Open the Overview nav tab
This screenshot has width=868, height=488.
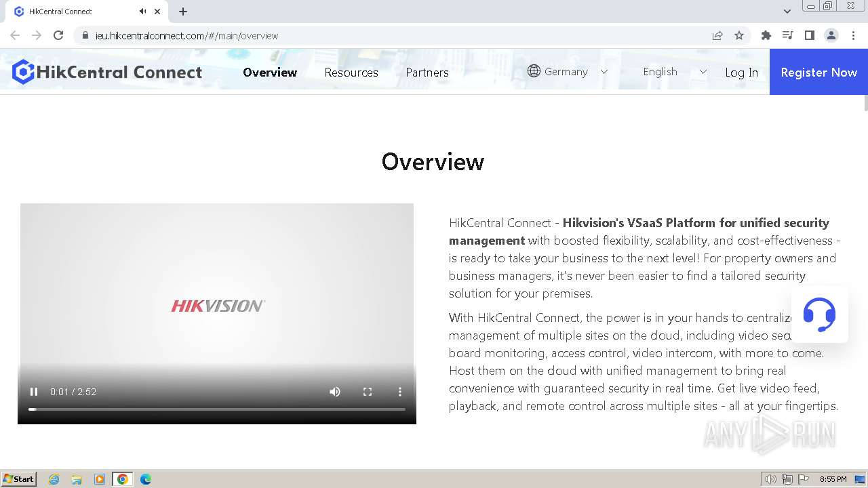click(x=270, y=73)
